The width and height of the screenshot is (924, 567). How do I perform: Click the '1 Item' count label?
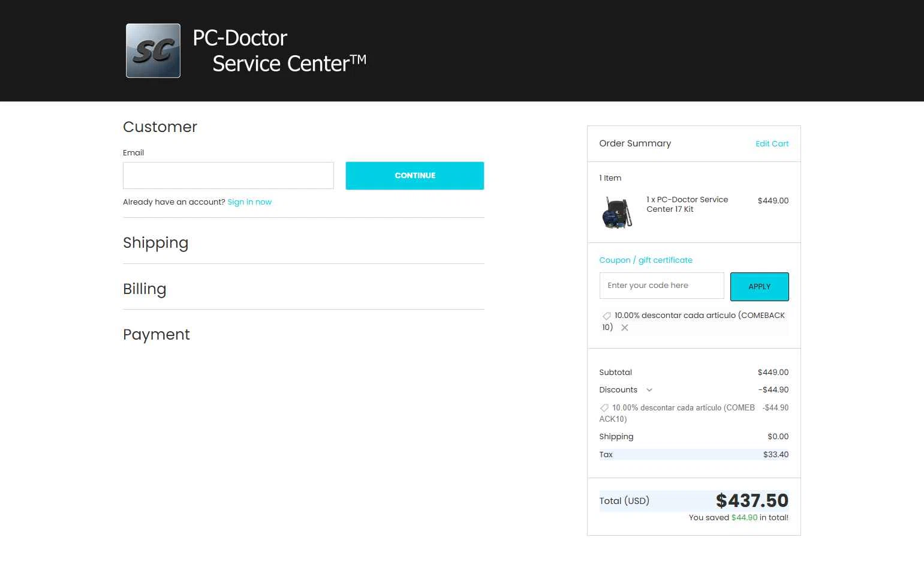[x=610, y=178]
